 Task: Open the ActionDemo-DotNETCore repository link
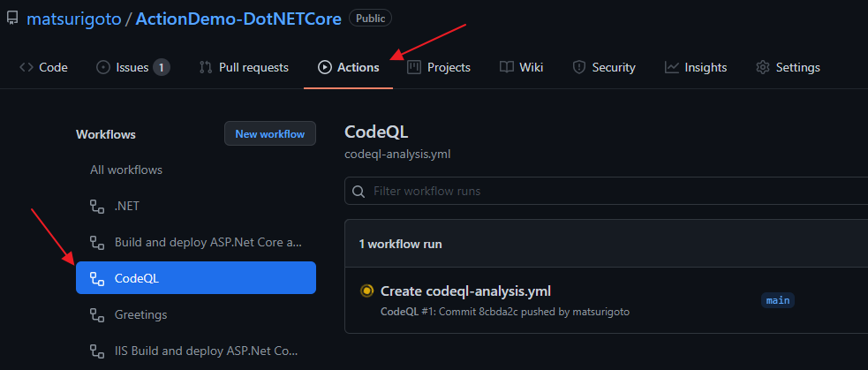tap(238, 19)
